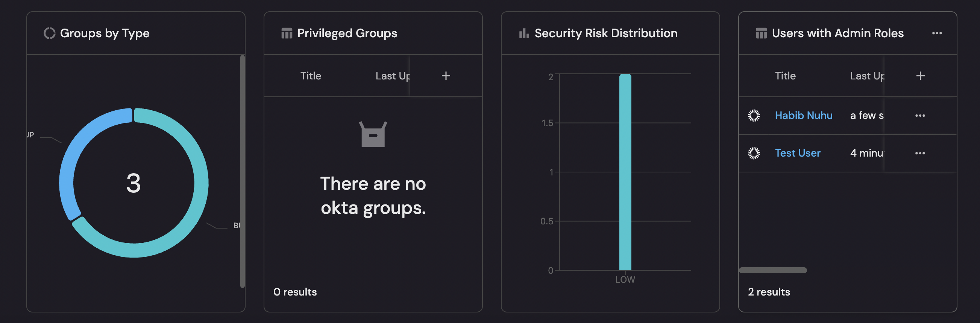Click the Security Risk Distribution chart icon

point(524,34)
